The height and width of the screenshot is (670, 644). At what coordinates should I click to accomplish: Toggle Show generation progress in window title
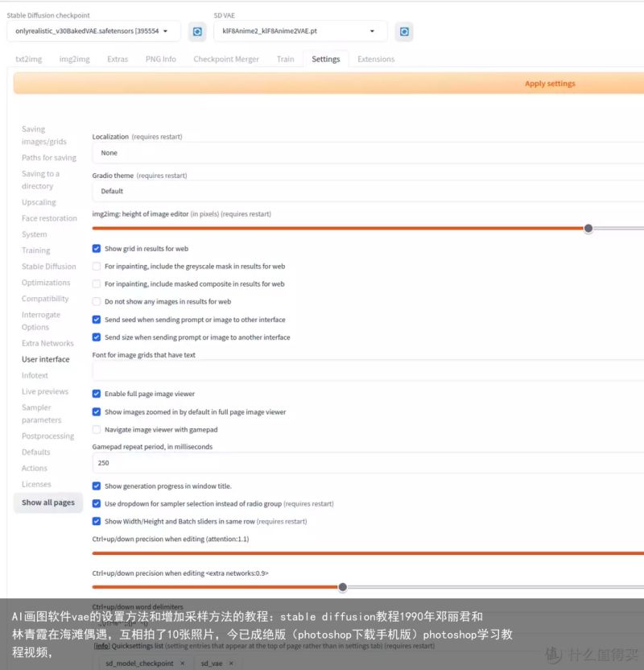(x=97, y=486)
